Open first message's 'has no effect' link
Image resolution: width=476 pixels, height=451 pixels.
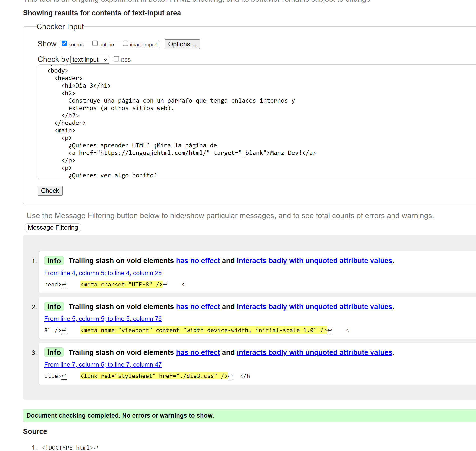coord(198,261)
